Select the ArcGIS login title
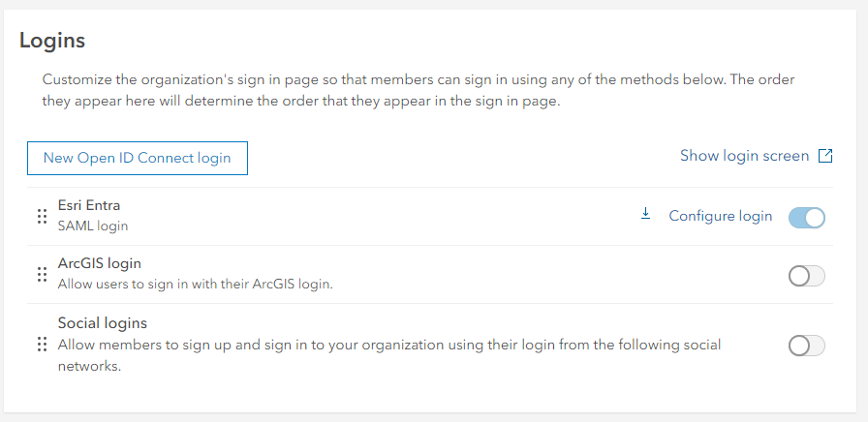Viewport: 868px width, 422px height. click(x=99, y=263)
